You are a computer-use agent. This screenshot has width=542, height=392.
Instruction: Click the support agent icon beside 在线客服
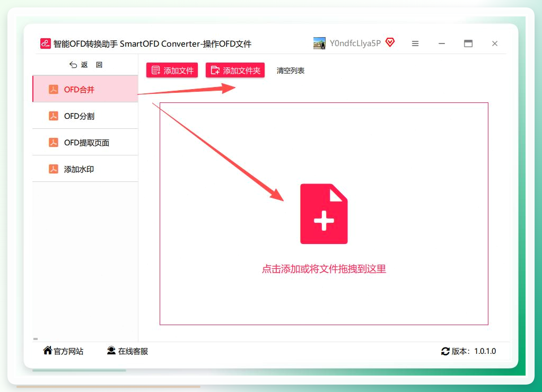(x=111, y=351)
